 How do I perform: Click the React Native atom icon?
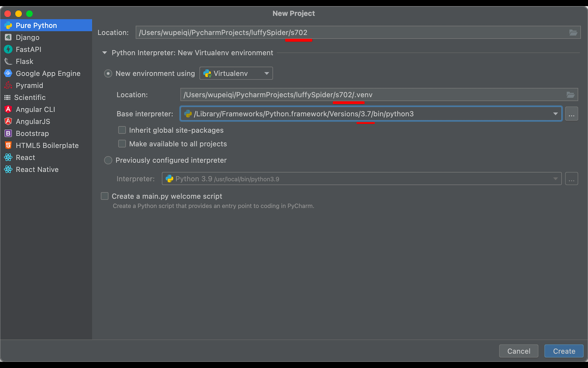pos(8,169)
